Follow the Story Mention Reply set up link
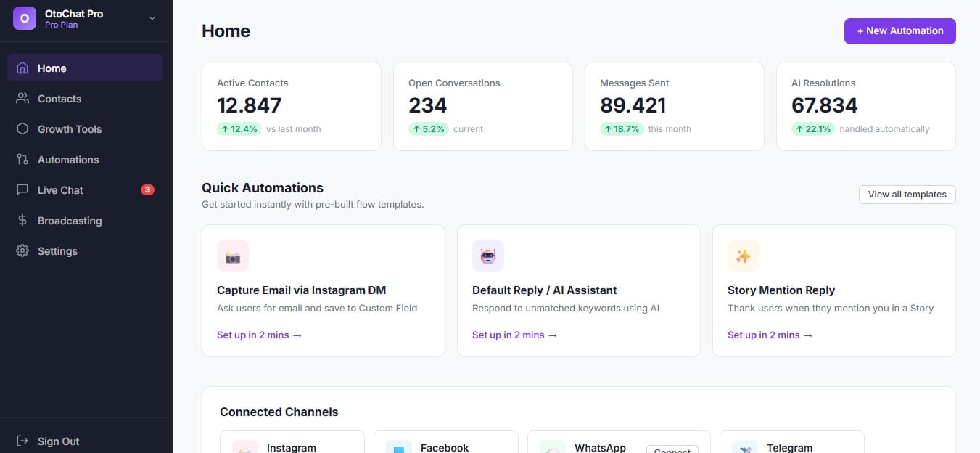980x453 pixels. (x=770, y=335)
